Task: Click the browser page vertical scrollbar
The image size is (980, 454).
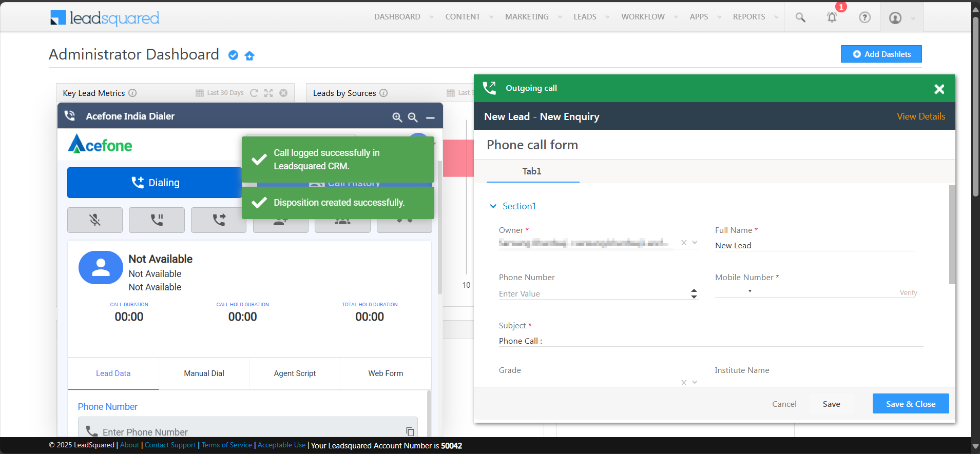Action: click(975, 108)
